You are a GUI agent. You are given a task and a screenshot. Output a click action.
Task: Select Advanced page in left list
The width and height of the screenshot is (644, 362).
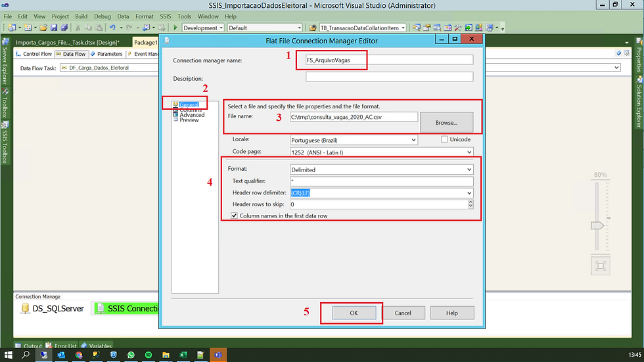pos(192,115)
